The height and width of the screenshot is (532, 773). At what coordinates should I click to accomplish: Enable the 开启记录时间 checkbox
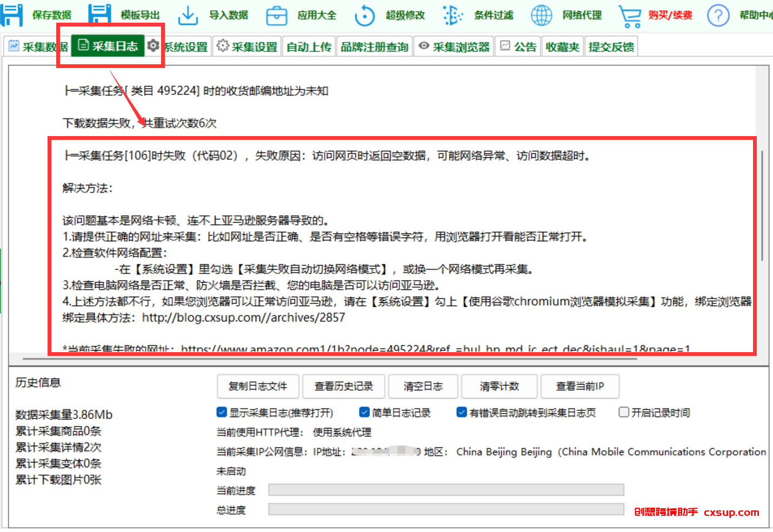[624, 412]
